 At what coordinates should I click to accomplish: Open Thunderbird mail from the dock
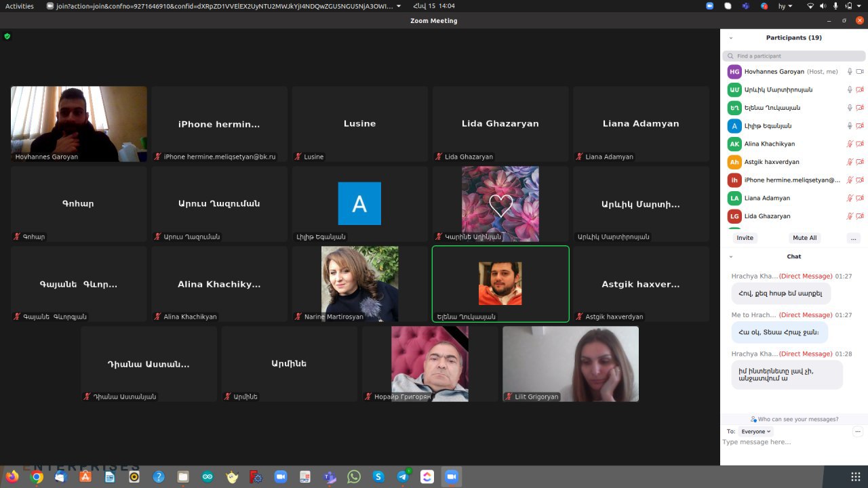click(61, 476)
